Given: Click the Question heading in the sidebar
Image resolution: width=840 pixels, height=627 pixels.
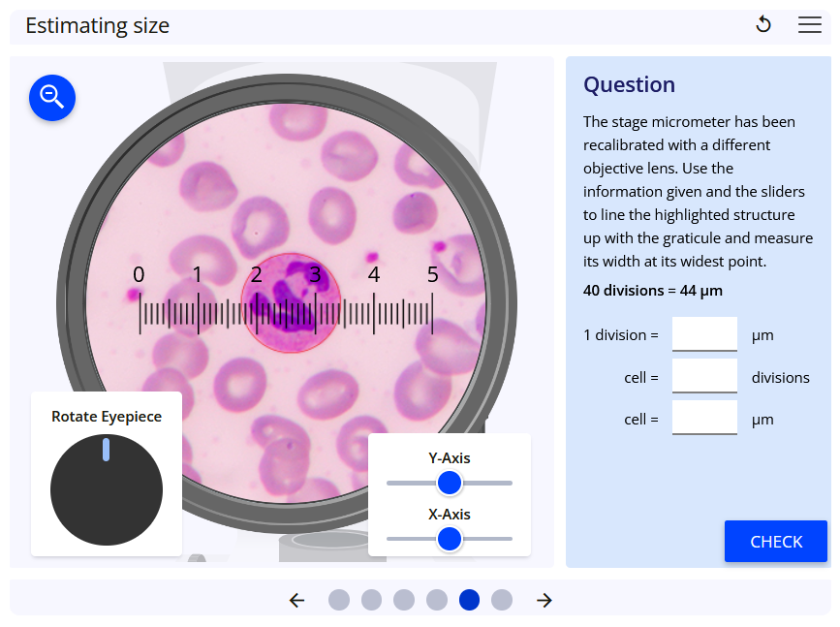Looking at the screenshot, I should point(629,85).
